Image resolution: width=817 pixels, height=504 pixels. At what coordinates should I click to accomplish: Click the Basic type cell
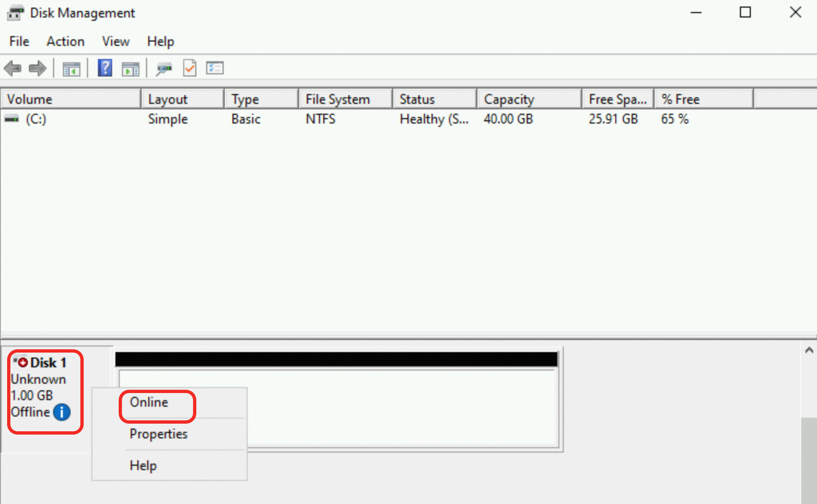point(246,119)
